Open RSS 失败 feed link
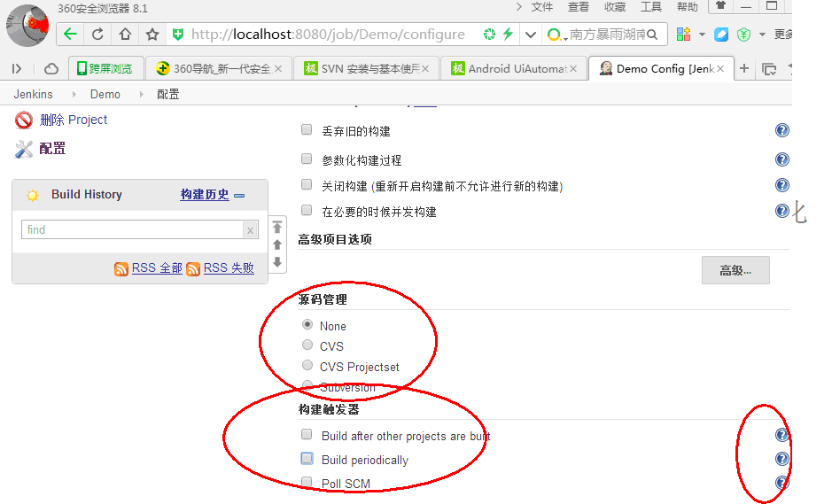 click(x=229, y=268)
